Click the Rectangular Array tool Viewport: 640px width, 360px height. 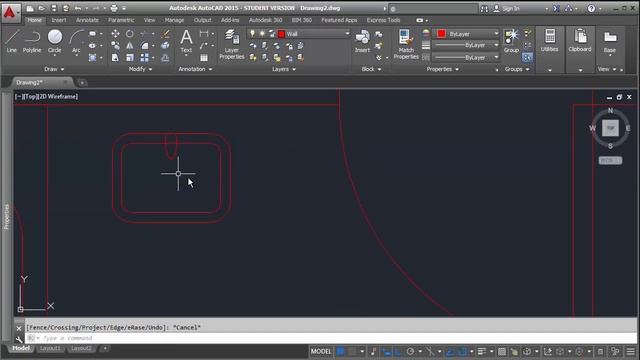pyautogui.click(x=144, y=58)
